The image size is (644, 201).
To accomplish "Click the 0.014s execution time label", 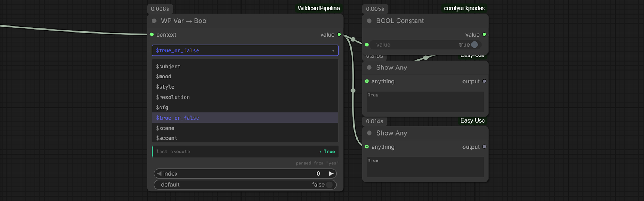I will [374, 121].
